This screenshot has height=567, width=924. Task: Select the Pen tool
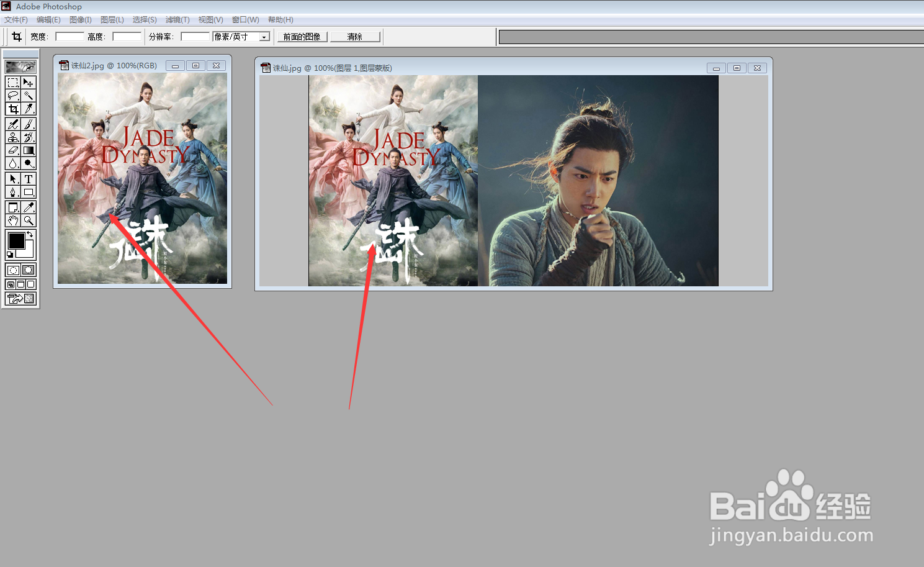pyautogui.click(x=13, y=192)
